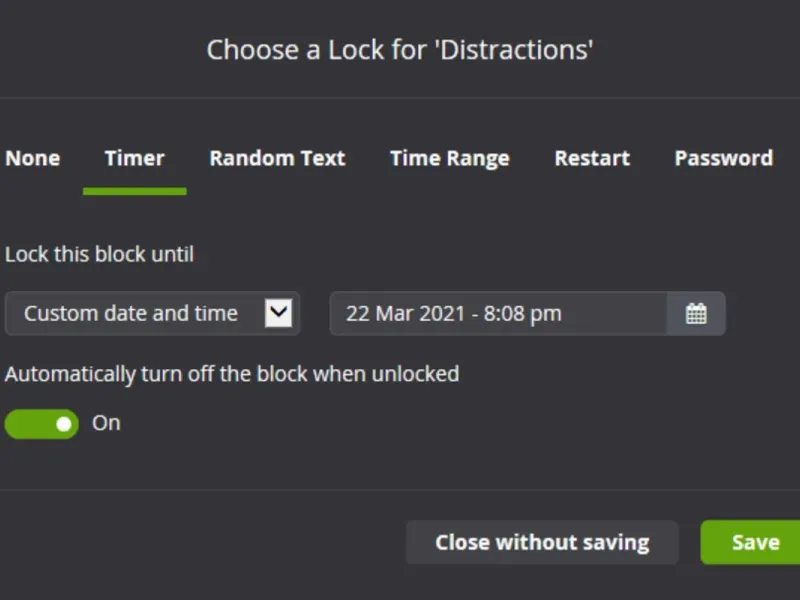Choose the Restart lock tab
Viewport: 800px width, 600px height.
pyautogui.click(x=592, y=158)
